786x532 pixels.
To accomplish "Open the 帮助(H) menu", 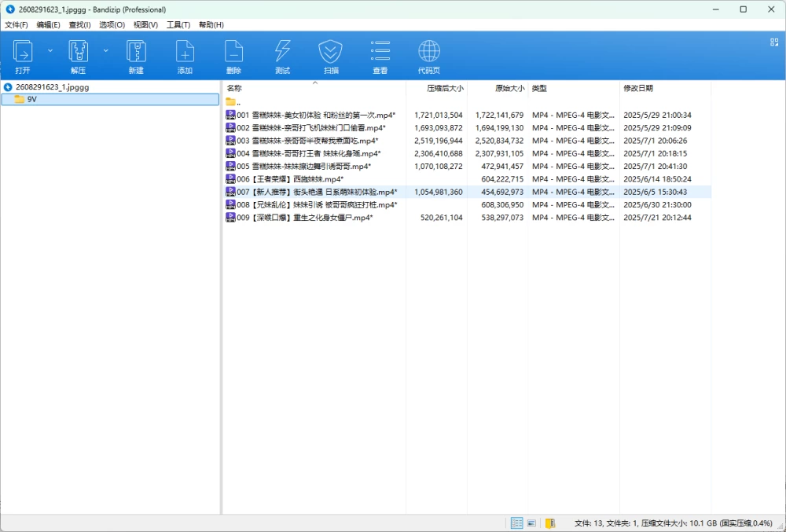I will pos(211,24).
